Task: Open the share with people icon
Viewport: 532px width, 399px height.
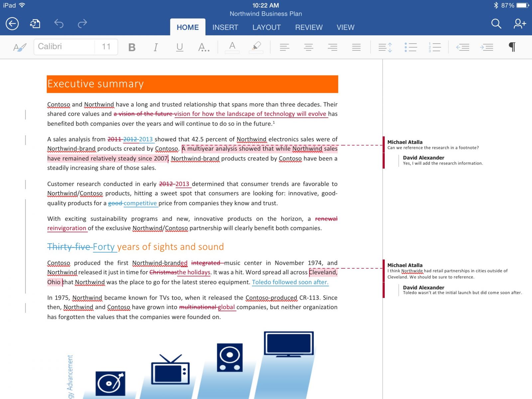Action: coord(520,24)
